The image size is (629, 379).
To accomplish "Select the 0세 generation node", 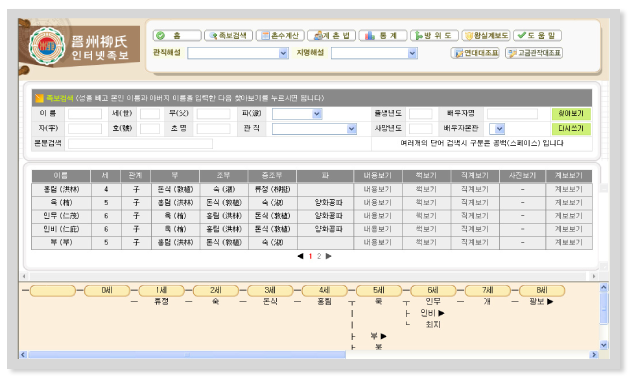I will tap(107, 290).
